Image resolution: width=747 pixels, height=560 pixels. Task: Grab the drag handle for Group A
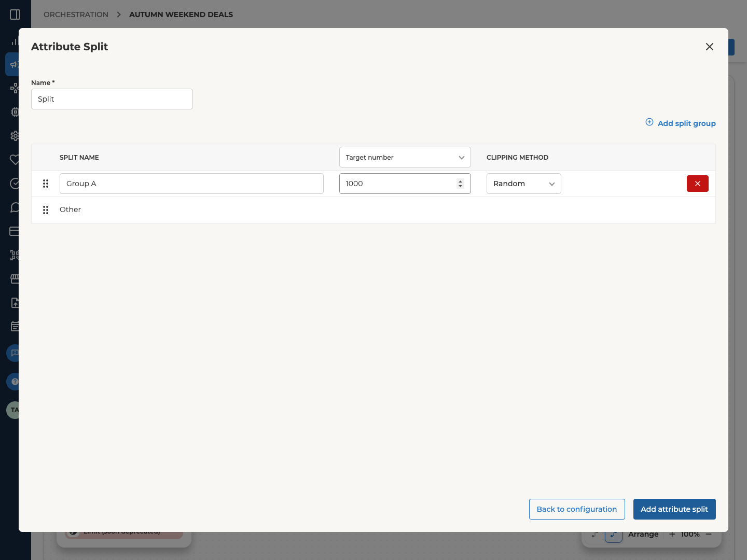pyautogui.click(x=46, y=184)
